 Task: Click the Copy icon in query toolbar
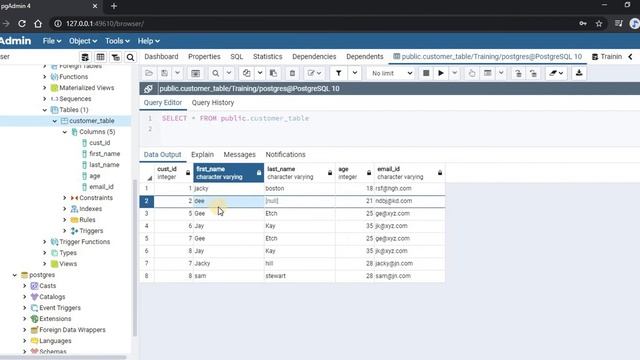(x=247, y=73)
